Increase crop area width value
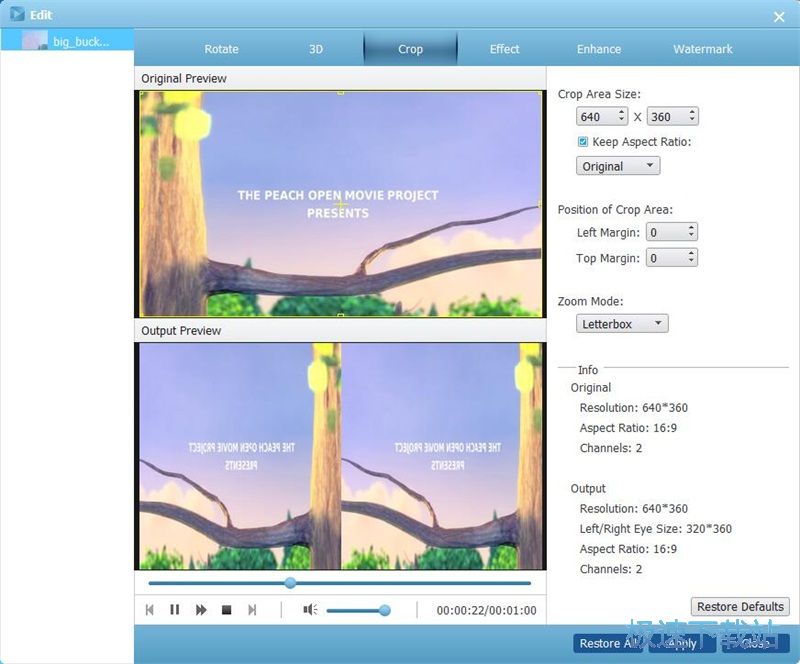800x664 pixels. point(621,112)
